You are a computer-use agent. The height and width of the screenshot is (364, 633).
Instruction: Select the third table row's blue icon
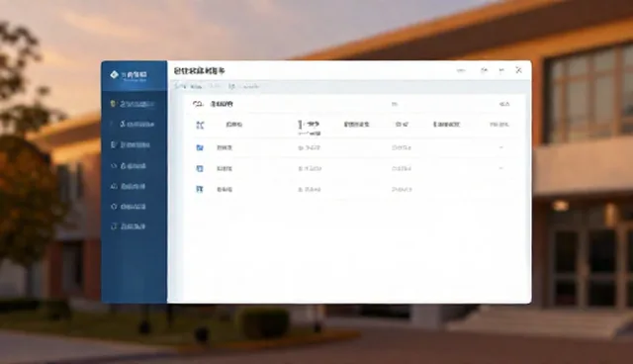[x=200, y=189]
